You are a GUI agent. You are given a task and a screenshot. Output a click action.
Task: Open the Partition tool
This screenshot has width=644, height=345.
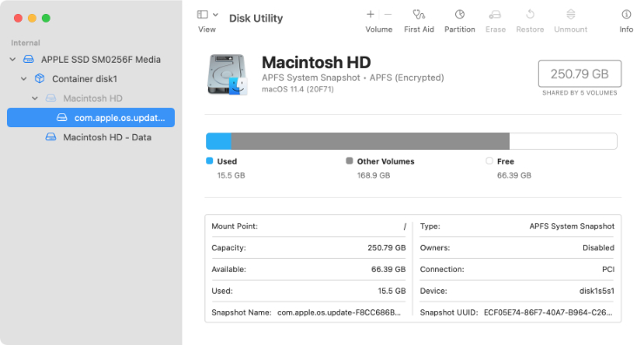(460, 15)
